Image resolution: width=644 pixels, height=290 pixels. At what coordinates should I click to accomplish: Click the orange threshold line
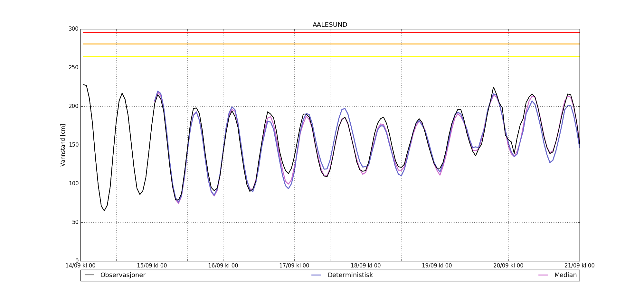pyautogui.click(x=331, y=44)
